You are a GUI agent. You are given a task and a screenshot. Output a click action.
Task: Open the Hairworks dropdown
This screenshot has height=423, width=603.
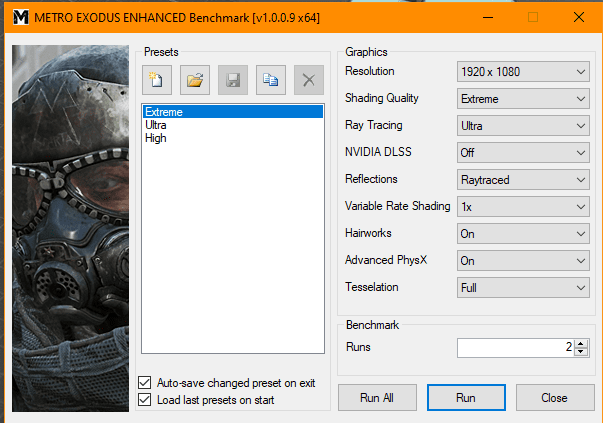(523, 234)
